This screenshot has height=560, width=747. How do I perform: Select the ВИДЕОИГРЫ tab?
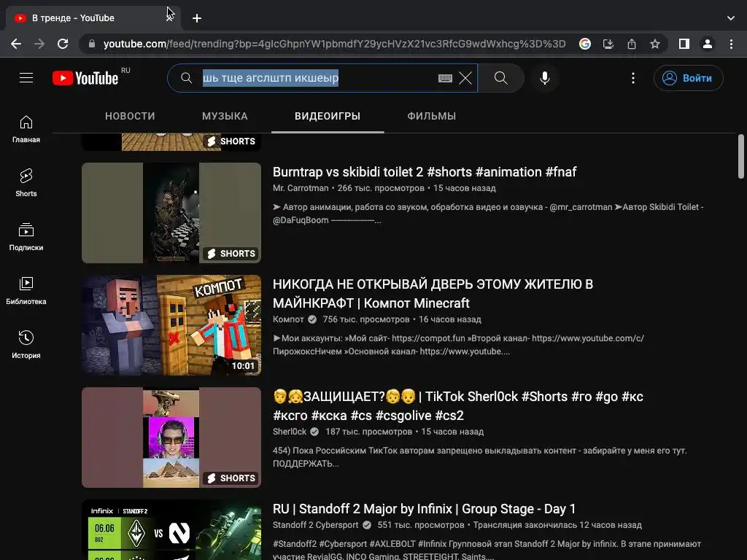328,116
